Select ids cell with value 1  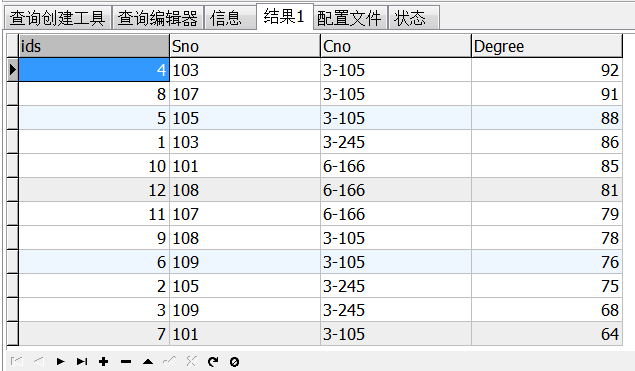(94, 142)
